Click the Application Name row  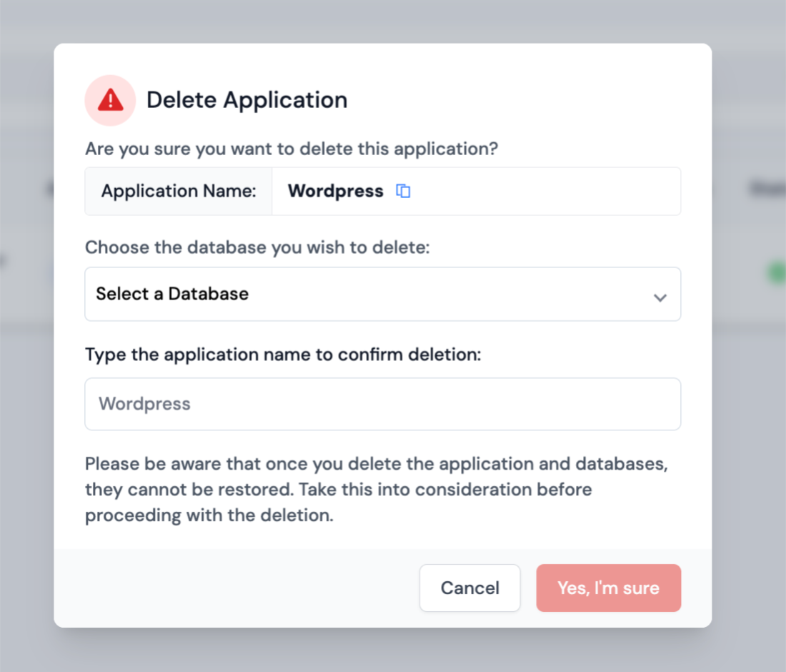178,191
